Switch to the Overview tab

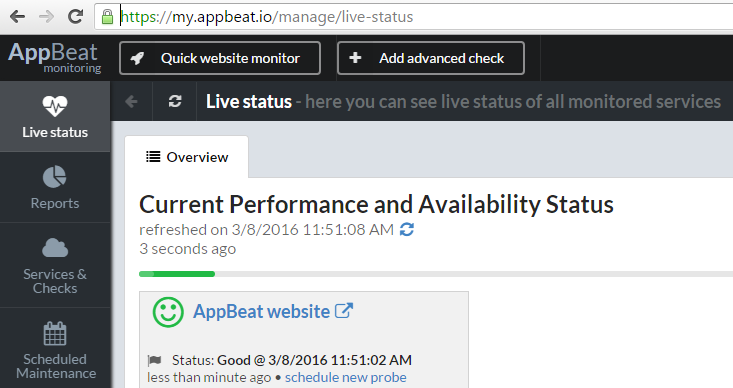(187, 157)
